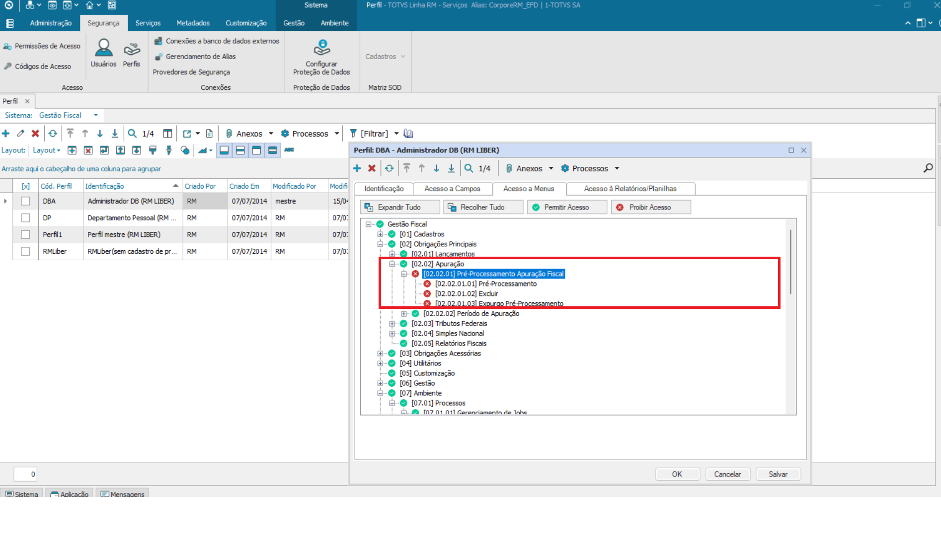Toggle the second blue split layout button
The image size is (941, 560).
[x=240, y=150]
